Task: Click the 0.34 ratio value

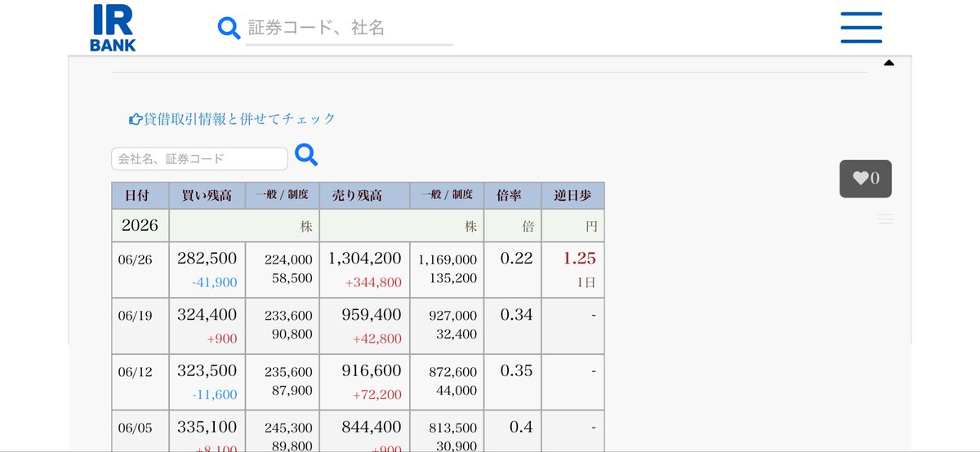Action: [x=516, y=315]
